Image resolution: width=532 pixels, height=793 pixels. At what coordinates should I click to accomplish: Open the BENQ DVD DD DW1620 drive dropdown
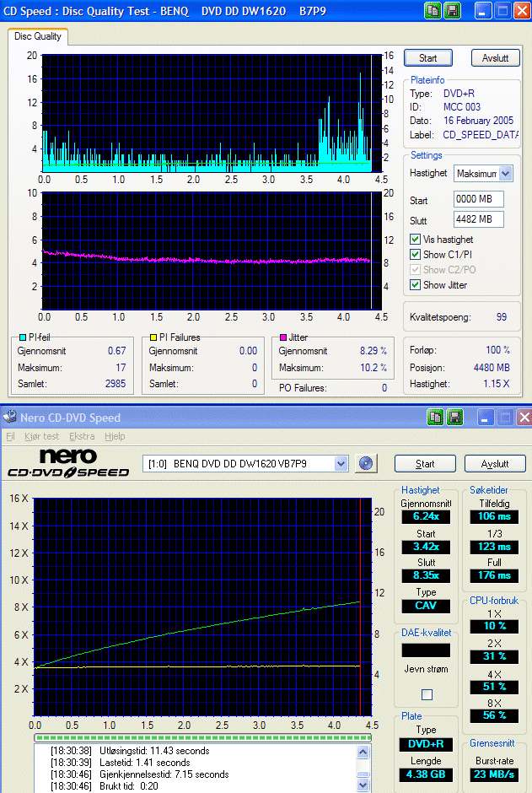tap(341, 463)
